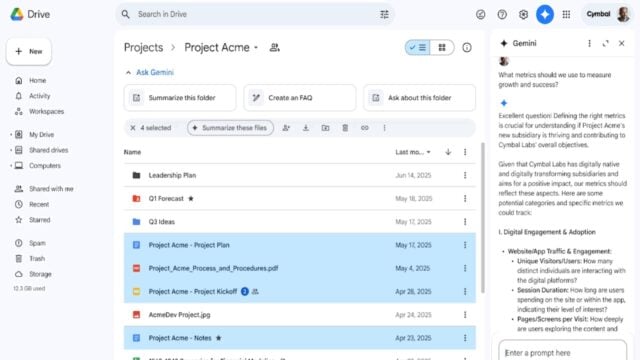Viewport: 640px width, 360px height.
Task: Open Last modified sort dropdown
Action: pos(413,152)
